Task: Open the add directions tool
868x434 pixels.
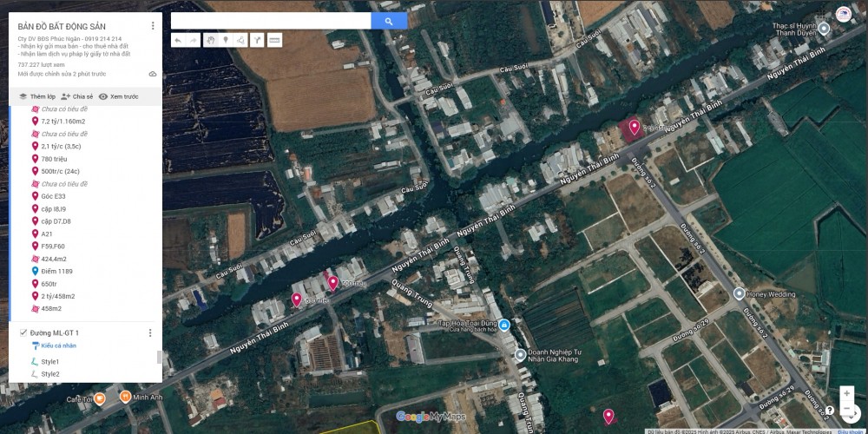Action: click(x=257, y=40)
